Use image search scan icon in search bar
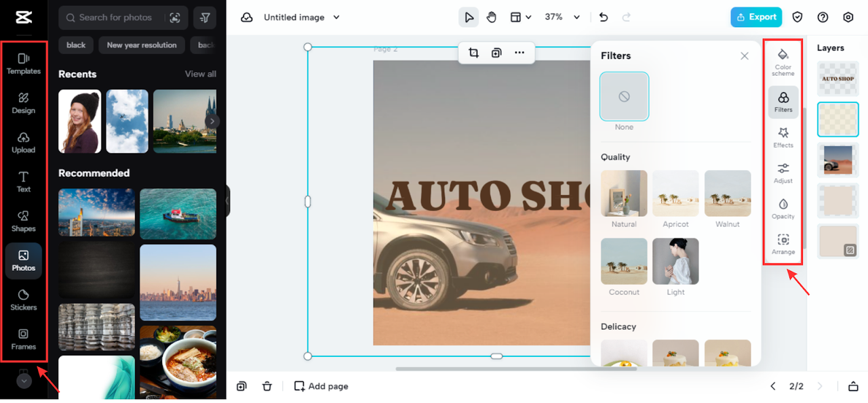The height and width of the screenshot is (403, 868). pos(175,18)
